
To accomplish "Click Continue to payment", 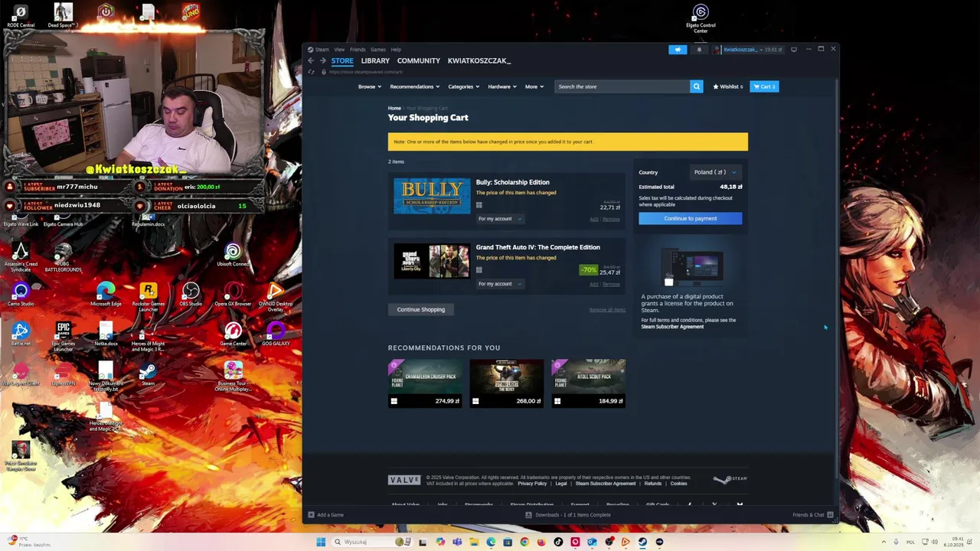I will click(x=691, y=219).
